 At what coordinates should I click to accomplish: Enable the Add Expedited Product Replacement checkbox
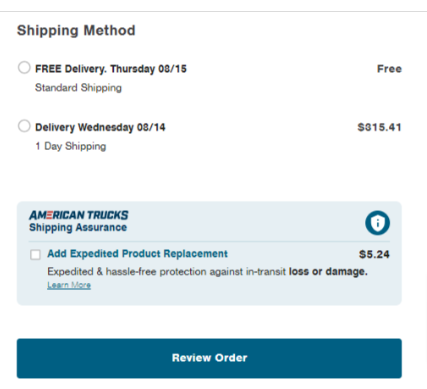point(35,255)
